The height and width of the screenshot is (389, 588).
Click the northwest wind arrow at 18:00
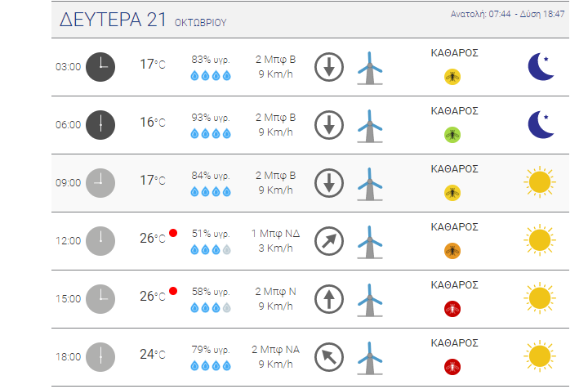(x=329, y=357)
